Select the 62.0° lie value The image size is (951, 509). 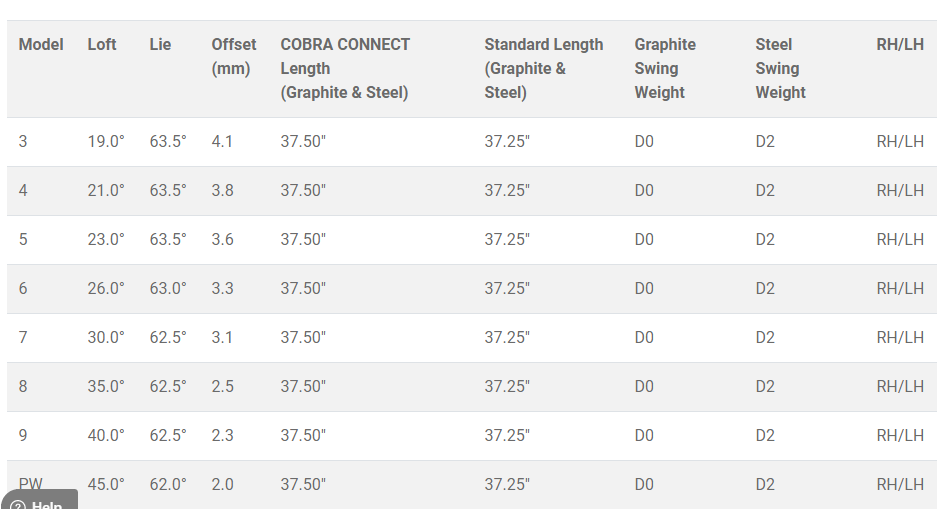click(168, 485)
